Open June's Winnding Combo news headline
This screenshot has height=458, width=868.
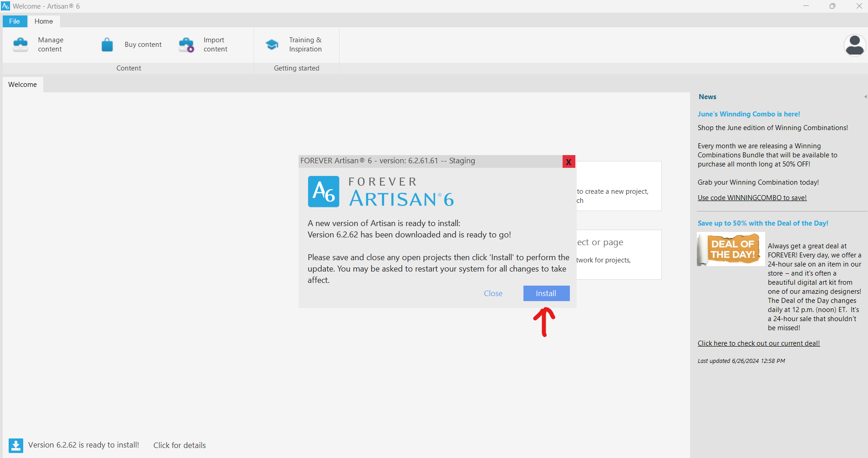tap(749, 114)
